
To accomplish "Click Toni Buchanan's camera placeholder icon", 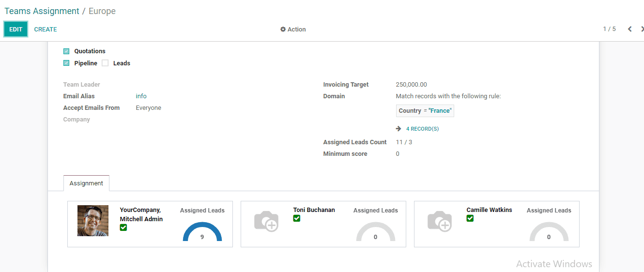I will 266,221.
